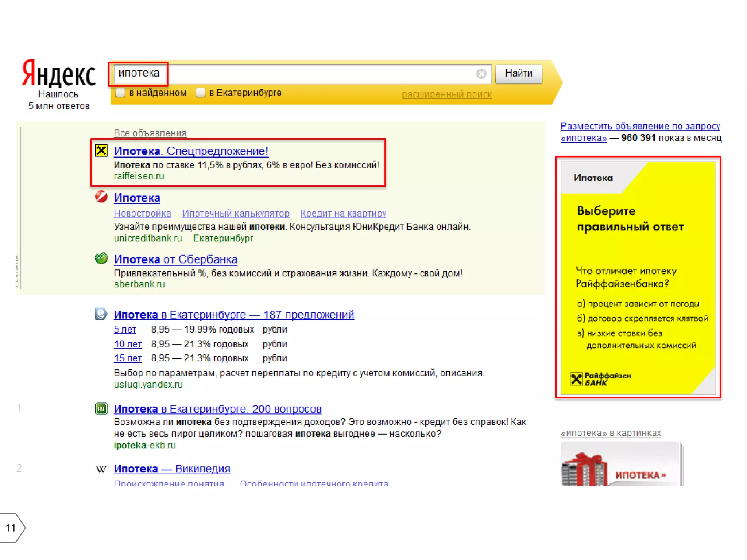This screenshot has height=560, width=747.
Task: Click the Wikipedia W favicon icon
Action: pos(101,469)
